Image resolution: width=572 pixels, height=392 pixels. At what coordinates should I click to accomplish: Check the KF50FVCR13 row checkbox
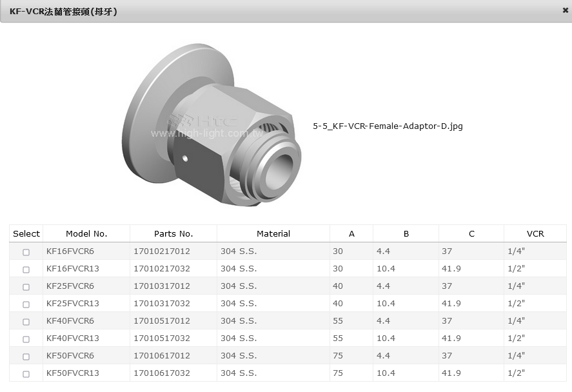26,374
